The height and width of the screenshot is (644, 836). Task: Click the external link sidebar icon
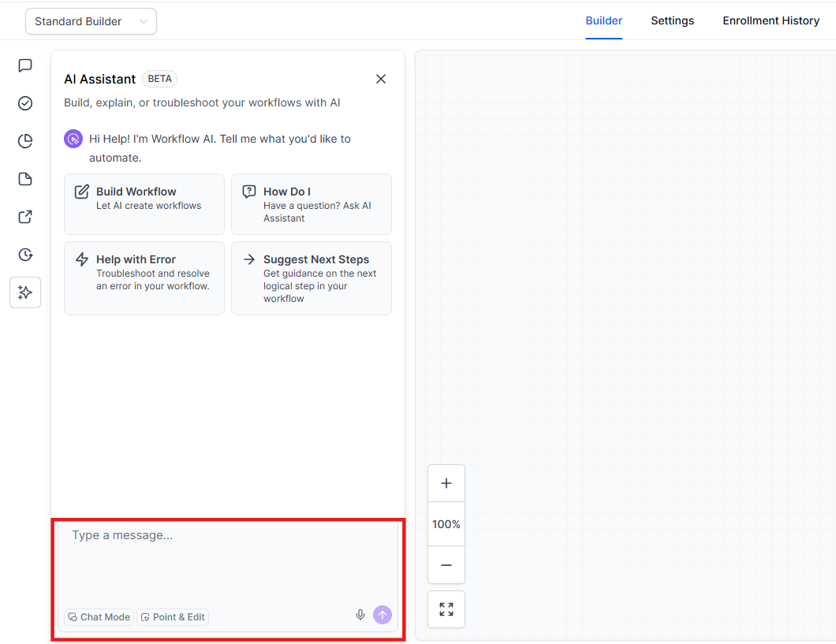[25, 217]
